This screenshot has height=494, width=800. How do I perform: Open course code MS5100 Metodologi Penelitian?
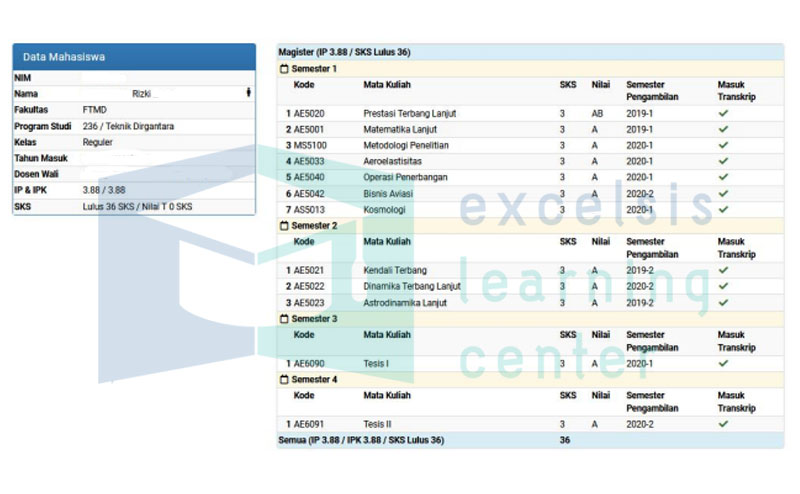310,145
